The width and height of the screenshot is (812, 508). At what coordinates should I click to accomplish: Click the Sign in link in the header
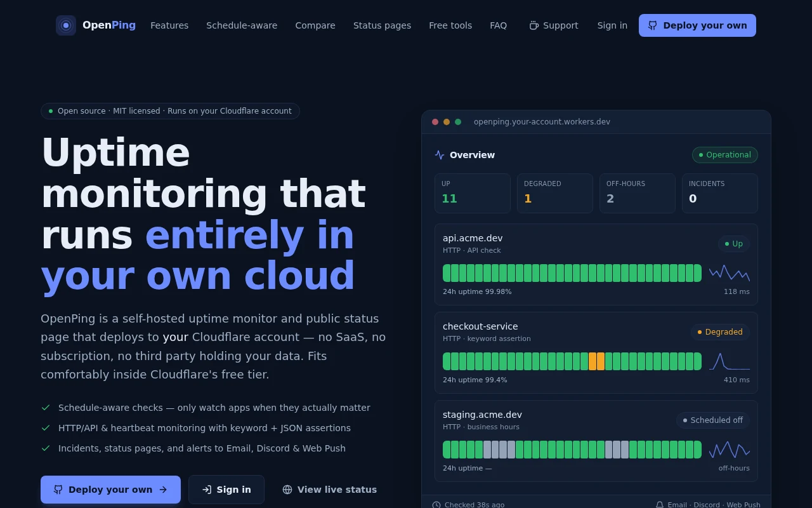612,25
